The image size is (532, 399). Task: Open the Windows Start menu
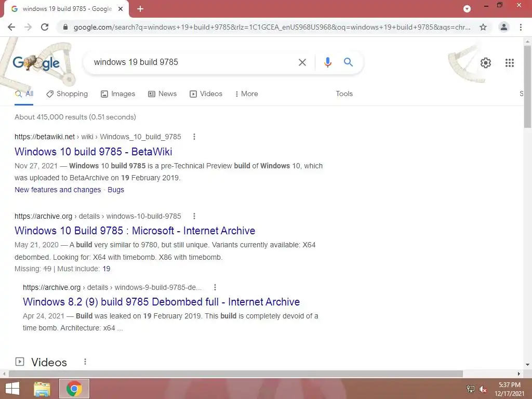(12, 389)
